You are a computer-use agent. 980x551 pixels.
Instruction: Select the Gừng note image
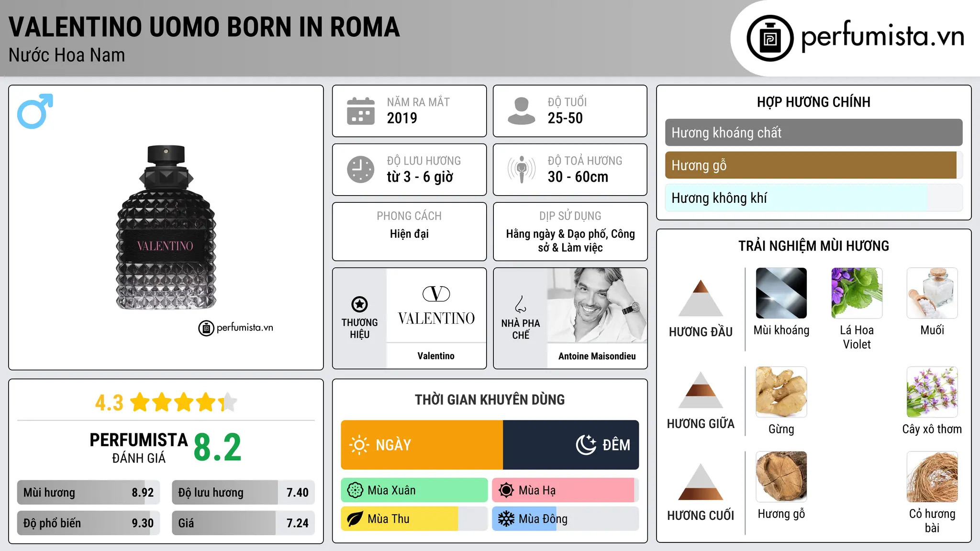pos(781,392)
